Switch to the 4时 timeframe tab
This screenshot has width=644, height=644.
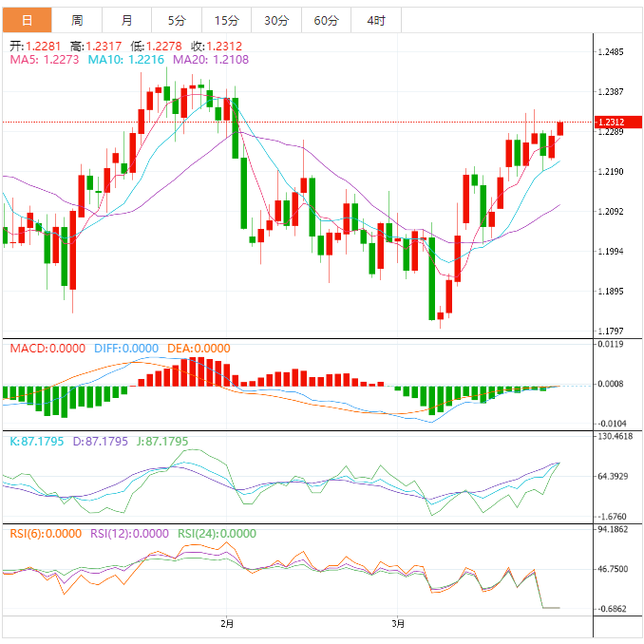point(375,20)
